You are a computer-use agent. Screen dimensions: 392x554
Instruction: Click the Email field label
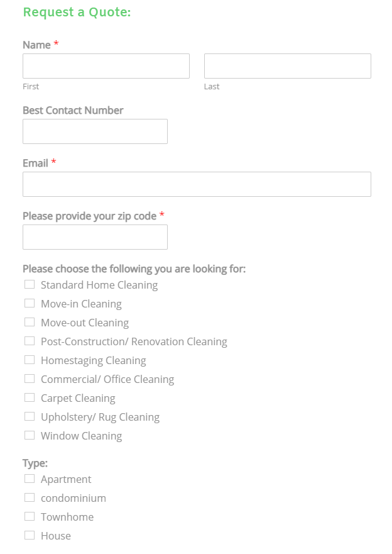pos(35,163)
